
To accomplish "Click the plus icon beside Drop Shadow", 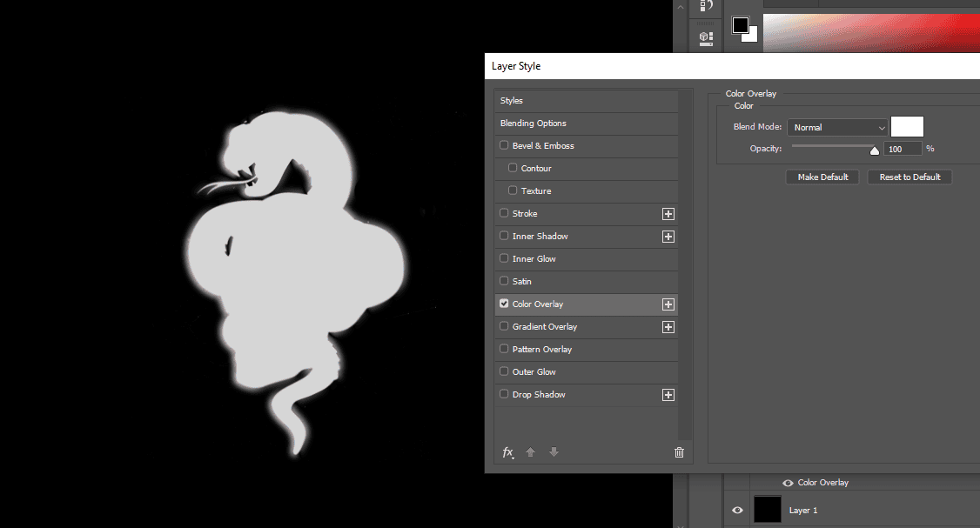I will [668, 395].
